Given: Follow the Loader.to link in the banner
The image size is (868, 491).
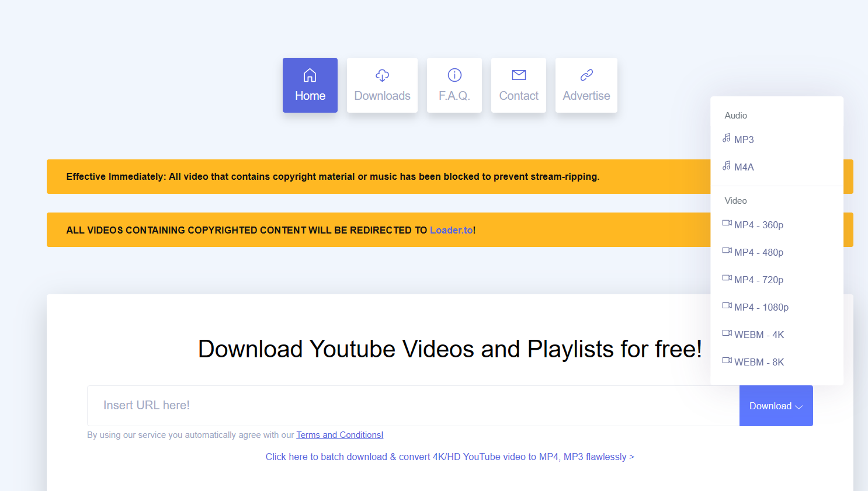Looking at the screenshot, I should click(451, 230).
